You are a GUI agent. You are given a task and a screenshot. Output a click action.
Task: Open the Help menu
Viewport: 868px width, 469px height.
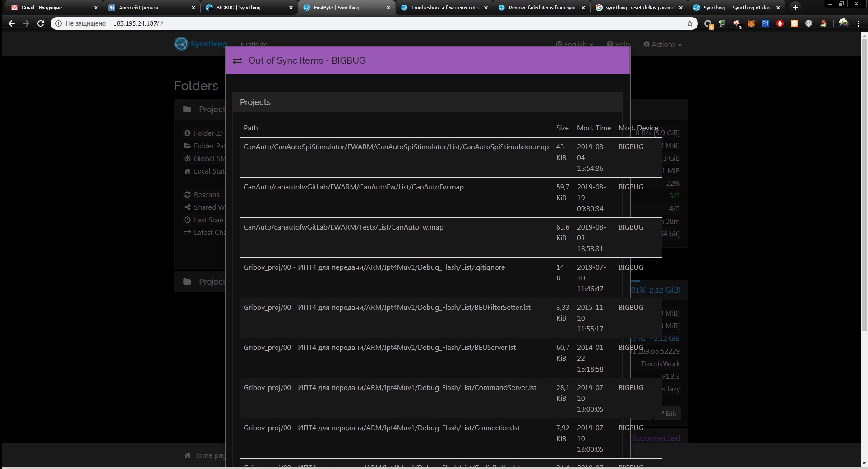point(618,44)
